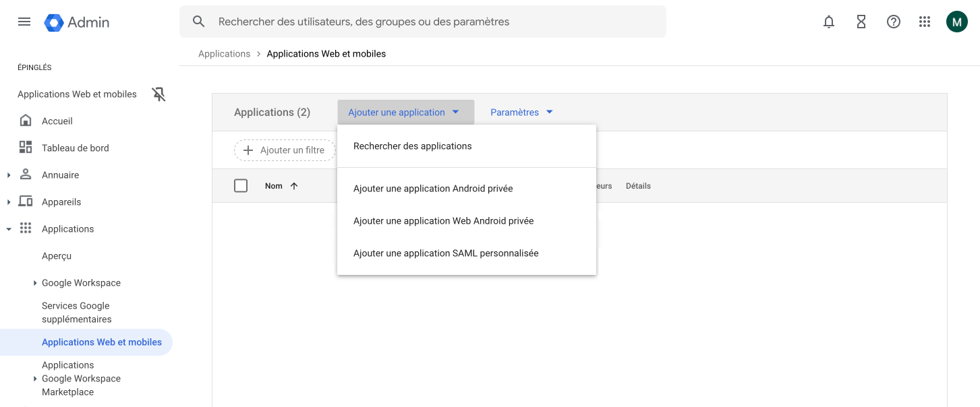
Task: Open the account avatar M
Action: coord(956,22)
